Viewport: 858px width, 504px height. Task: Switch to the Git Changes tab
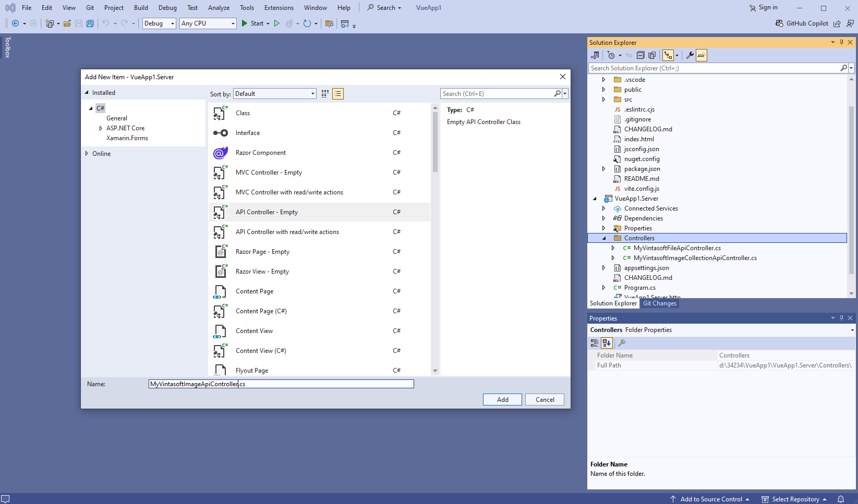tap(659, 303)
